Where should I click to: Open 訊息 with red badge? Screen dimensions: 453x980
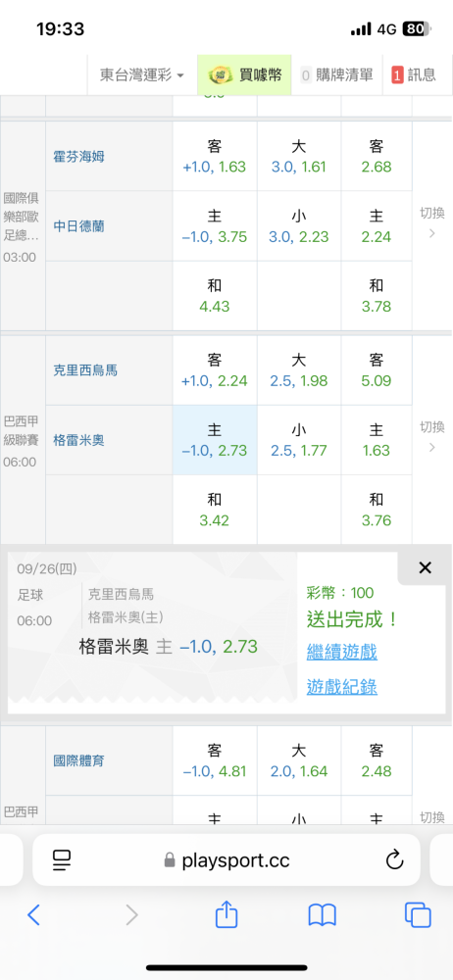point(414,75)
